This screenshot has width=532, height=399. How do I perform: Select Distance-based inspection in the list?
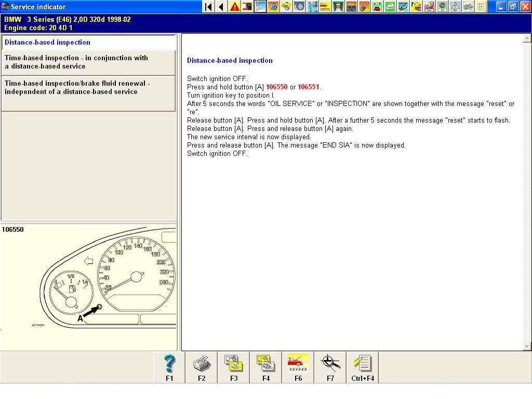click(x=88, y=43)
